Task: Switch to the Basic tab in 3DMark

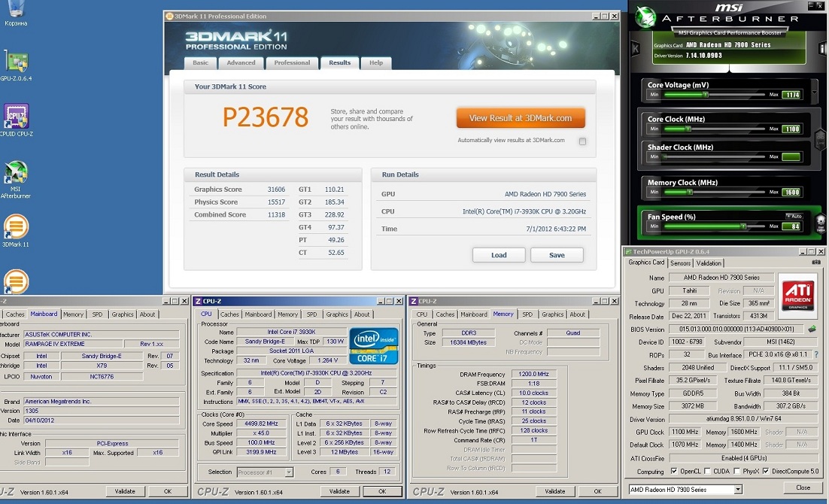Action: click(200, 63)
